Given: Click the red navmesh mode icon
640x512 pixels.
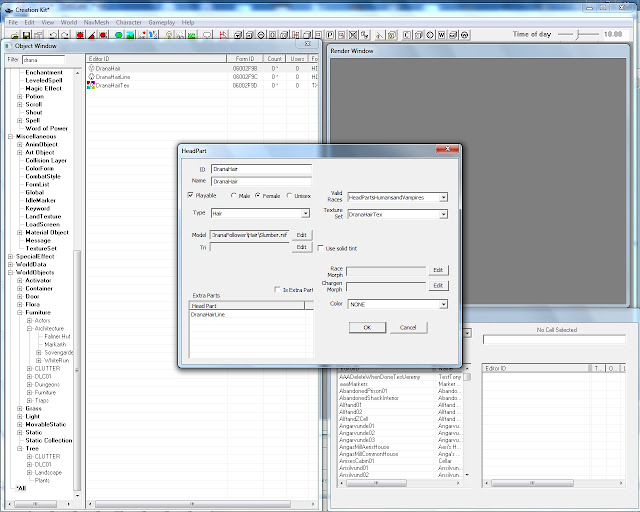Looking at the screenshot, I should click(x=223, y=35).
